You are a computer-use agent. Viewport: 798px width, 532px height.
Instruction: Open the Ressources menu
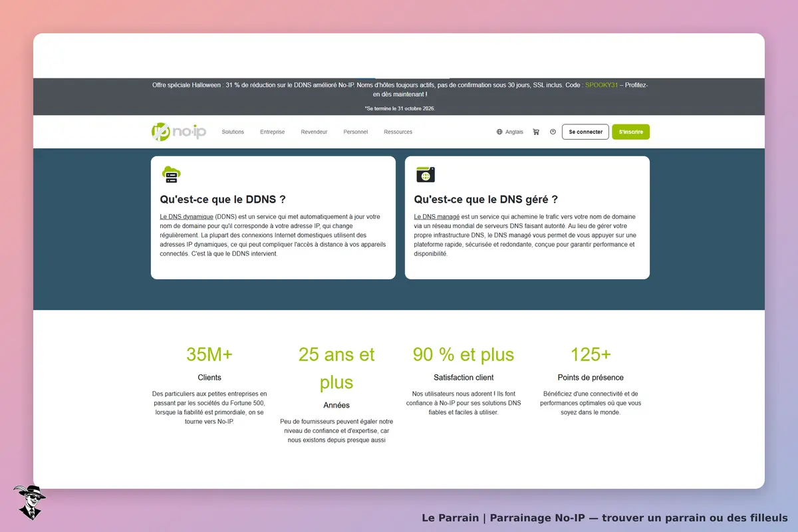(x=398, y=132)
